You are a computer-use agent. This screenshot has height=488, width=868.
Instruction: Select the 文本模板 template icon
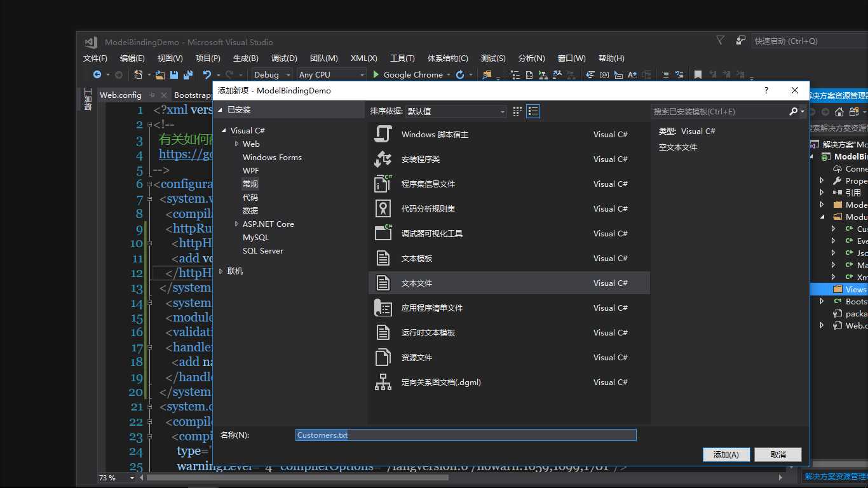383,258
